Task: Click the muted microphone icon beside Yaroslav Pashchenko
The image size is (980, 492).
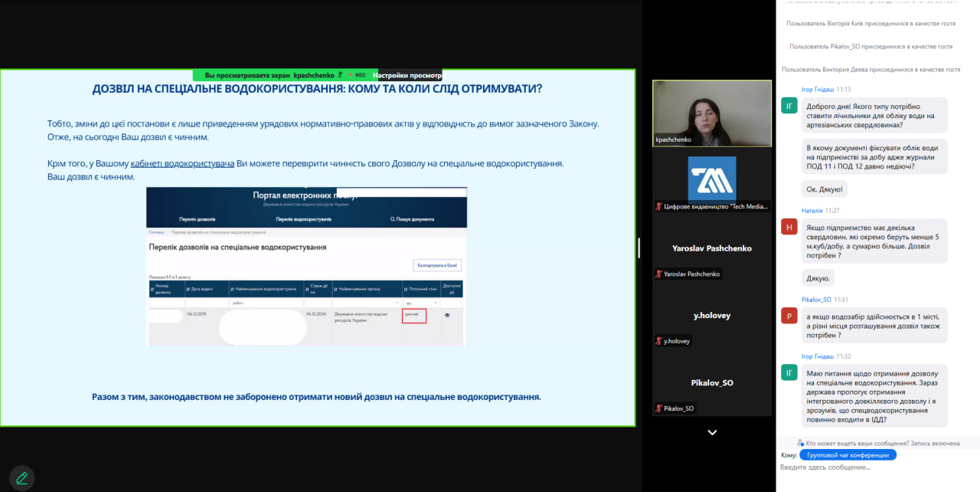Action: click(x=658, y=274)
